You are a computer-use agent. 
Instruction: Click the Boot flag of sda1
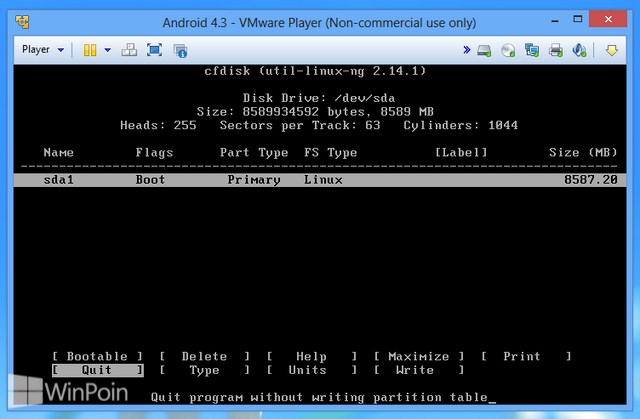(x=150, y=180)
